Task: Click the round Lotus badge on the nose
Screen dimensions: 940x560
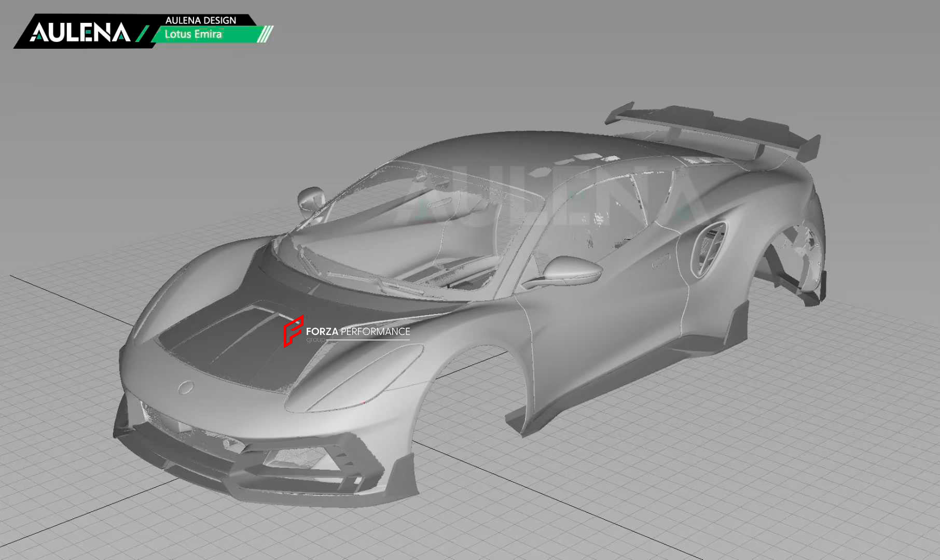Action: (x=186, y=387)
